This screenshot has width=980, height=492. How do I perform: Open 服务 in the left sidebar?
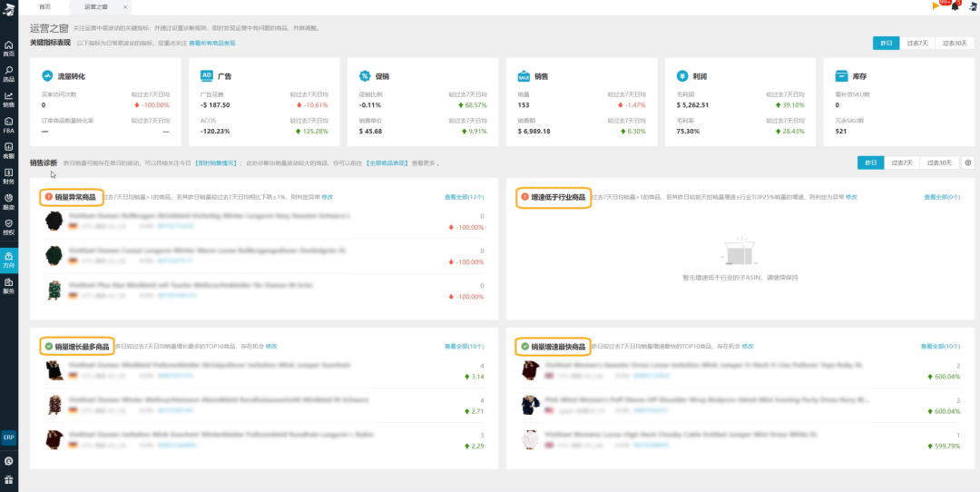9,286
